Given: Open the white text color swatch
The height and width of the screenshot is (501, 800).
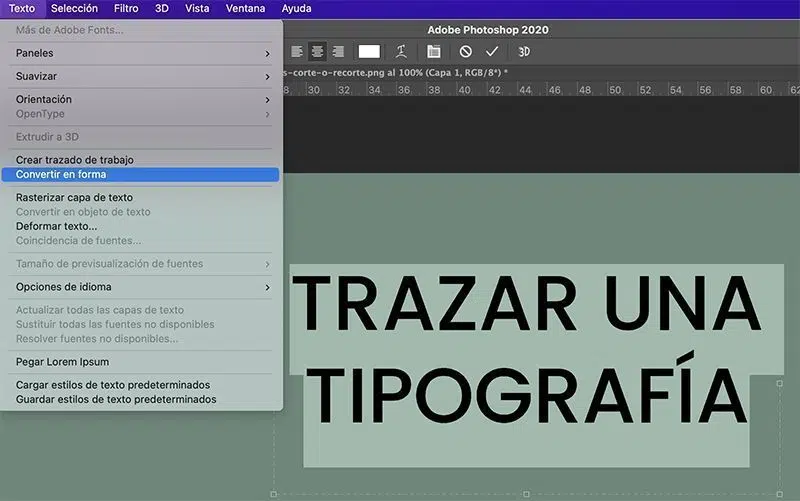Looking at the screenshot, I should point(369,52).
